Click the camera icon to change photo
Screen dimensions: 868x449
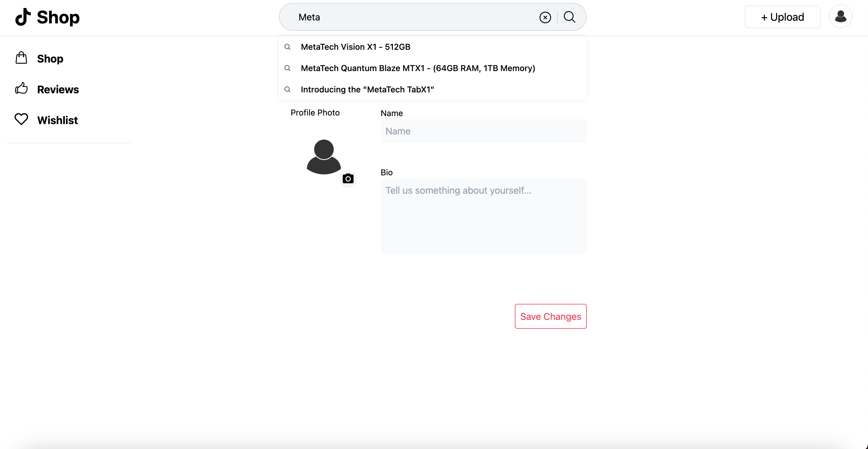click(348, 179)
